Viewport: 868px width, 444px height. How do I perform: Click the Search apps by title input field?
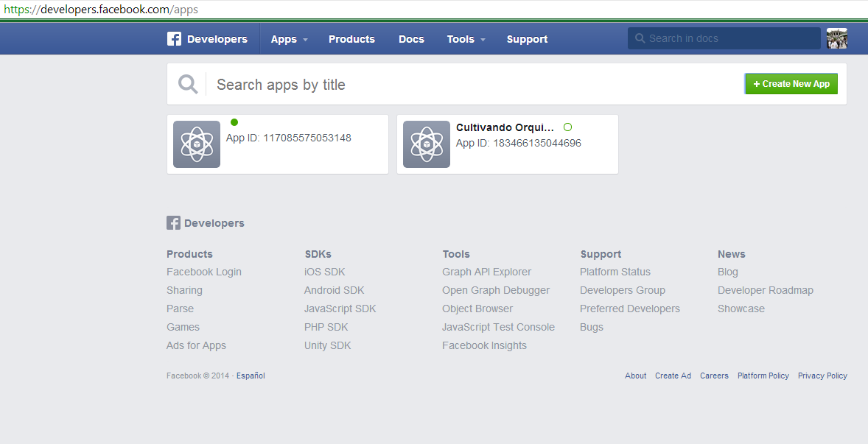[x=332, y=83]
